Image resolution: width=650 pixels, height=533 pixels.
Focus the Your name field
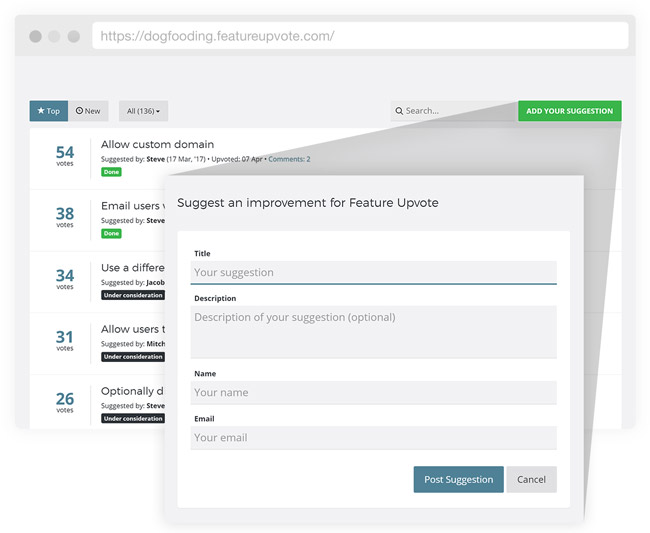tap(374, 392)
